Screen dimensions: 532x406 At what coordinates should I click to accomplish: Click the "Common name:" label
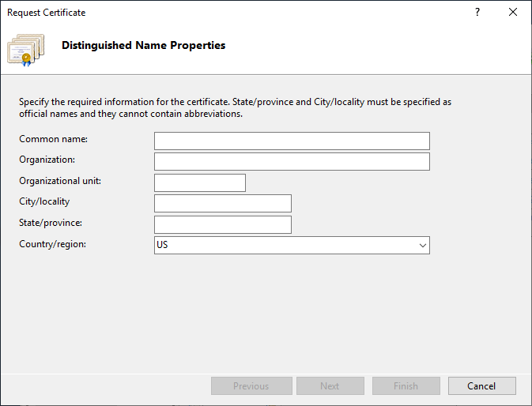tap(53, 139)
